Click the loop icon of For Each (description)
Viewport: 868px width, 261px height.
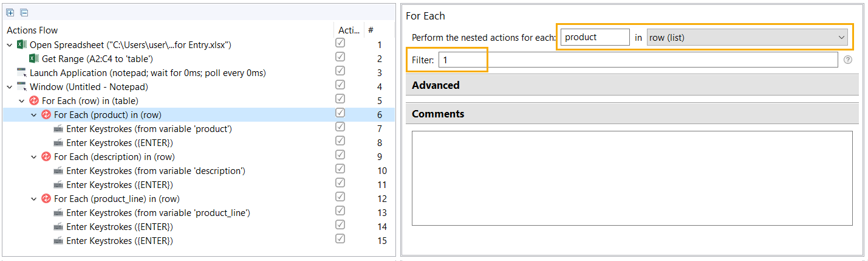[x=46, y=157]
